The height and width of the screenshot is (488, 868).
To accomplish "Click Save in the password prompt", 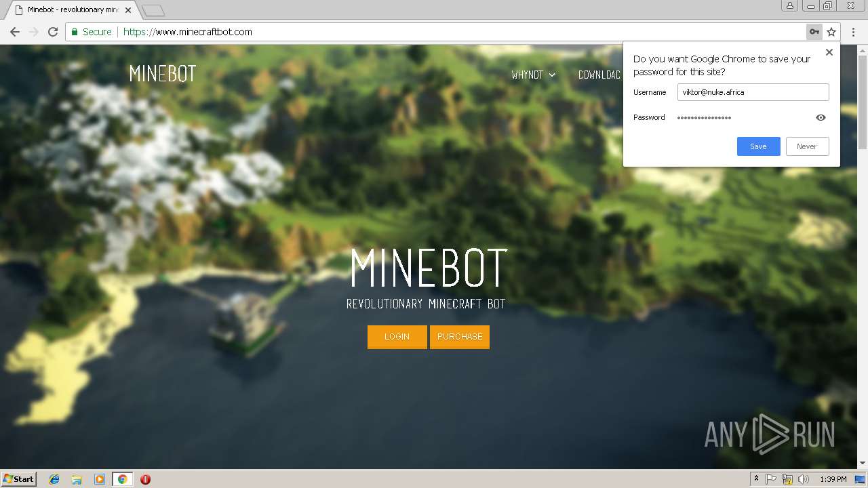I will 758,146.
